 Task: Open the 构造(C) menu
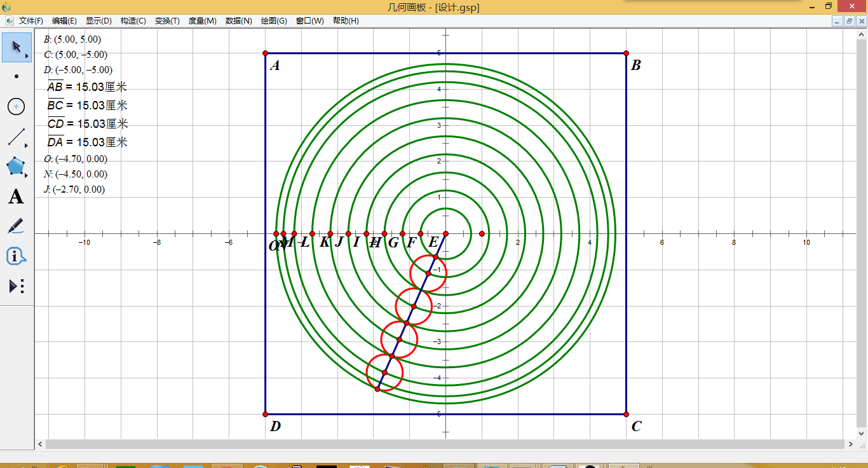[x=133, y=21]
